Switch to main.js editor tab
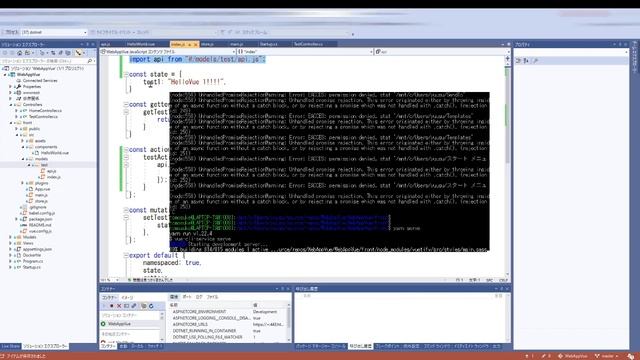 [x=237, y=44]
